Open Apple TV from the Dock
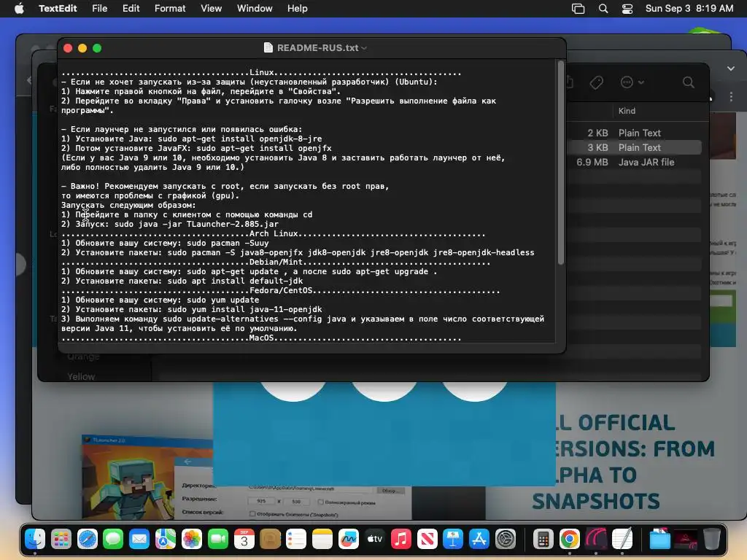 [x=374, y=539]
